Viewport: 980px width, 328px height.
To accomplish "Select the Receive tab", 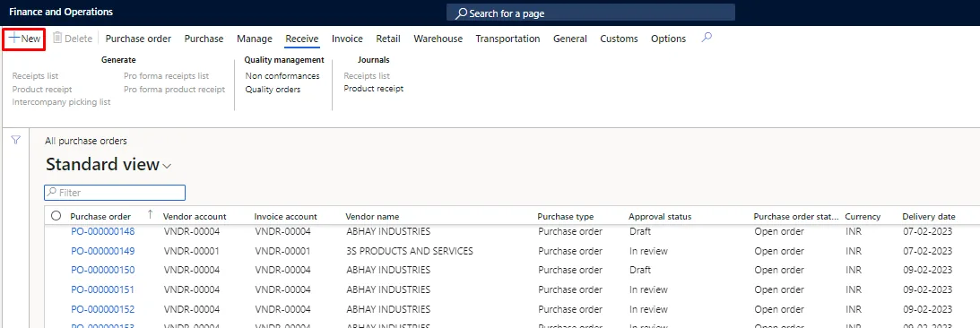I will 302,39.
